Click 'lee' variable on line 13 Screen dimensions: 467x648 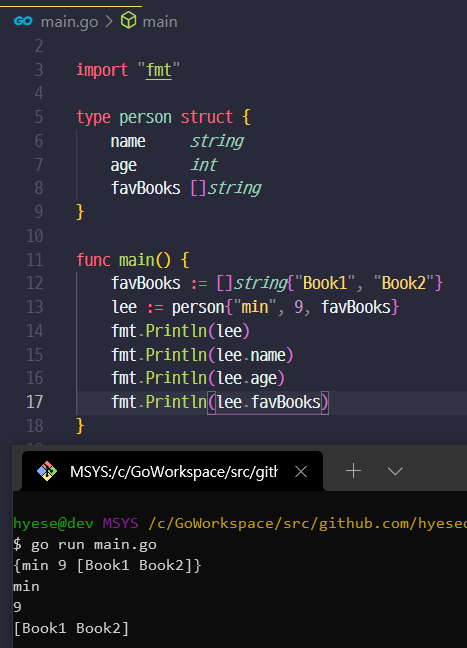[x=124, y=307]
